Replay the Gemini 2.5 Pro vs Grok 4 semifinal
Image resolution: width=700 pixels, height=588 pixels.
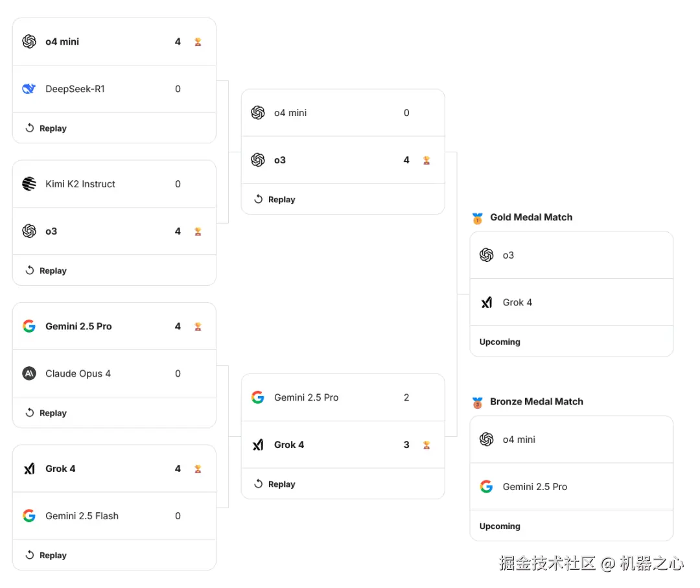pos(275,484)
